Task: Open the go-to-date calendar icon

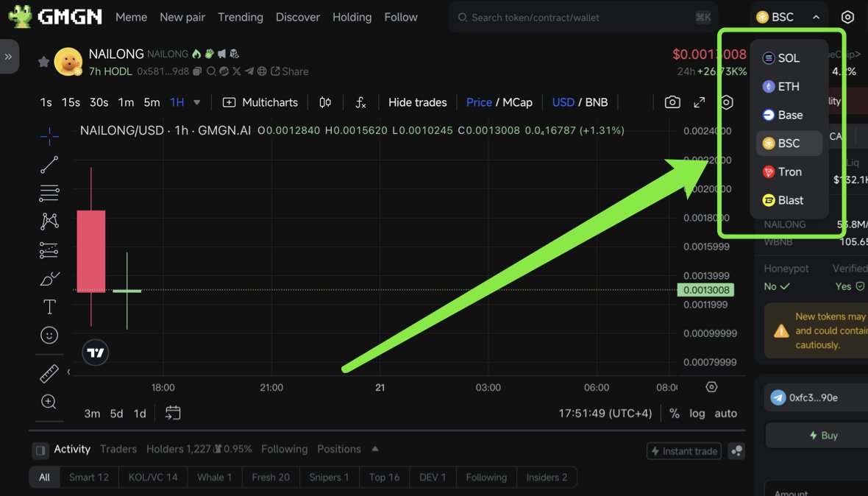Action: (x=173, y=413)
